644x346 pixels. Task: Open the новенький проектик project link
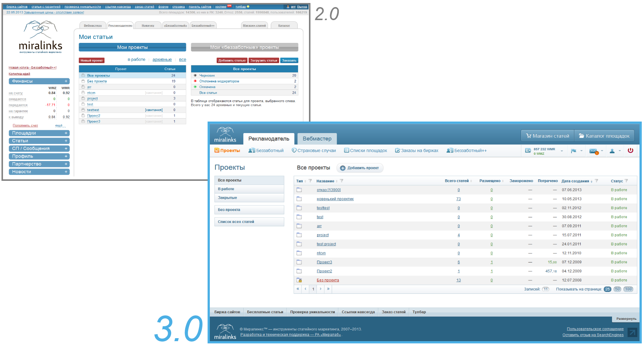tap(335, 199)
